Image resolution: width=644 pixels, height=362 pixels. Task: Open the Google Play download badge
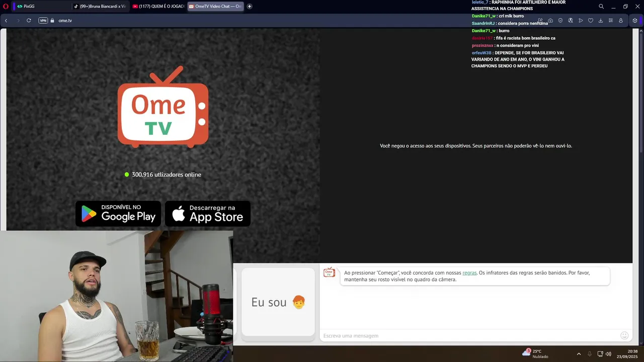point(118,214)
